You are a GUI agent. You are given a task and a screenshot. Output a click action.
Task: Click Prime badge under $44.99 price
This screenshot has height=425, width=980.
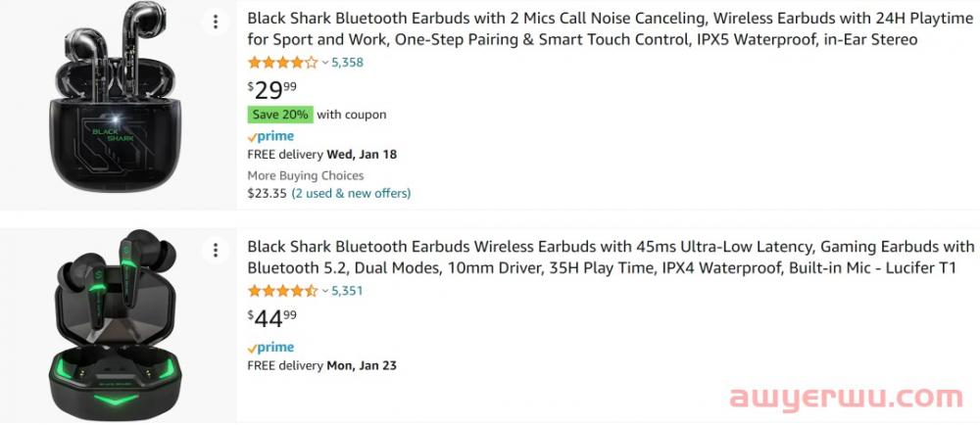tap(270, 348)
